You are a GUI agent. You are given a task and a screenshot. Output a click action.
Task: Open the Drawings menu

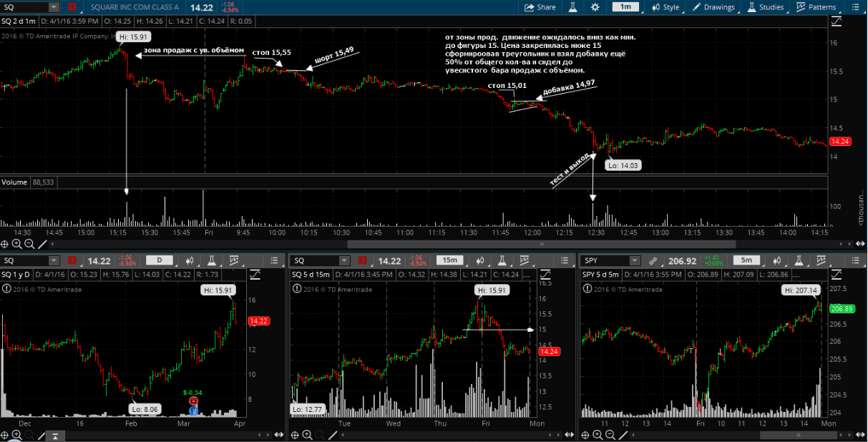[x=713, y=7]
